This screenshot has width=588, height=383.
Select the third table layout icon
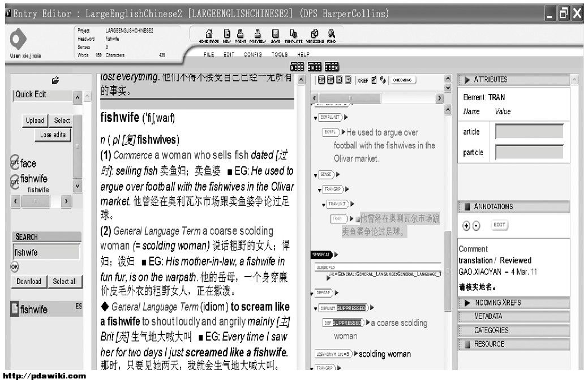[332, 67]
